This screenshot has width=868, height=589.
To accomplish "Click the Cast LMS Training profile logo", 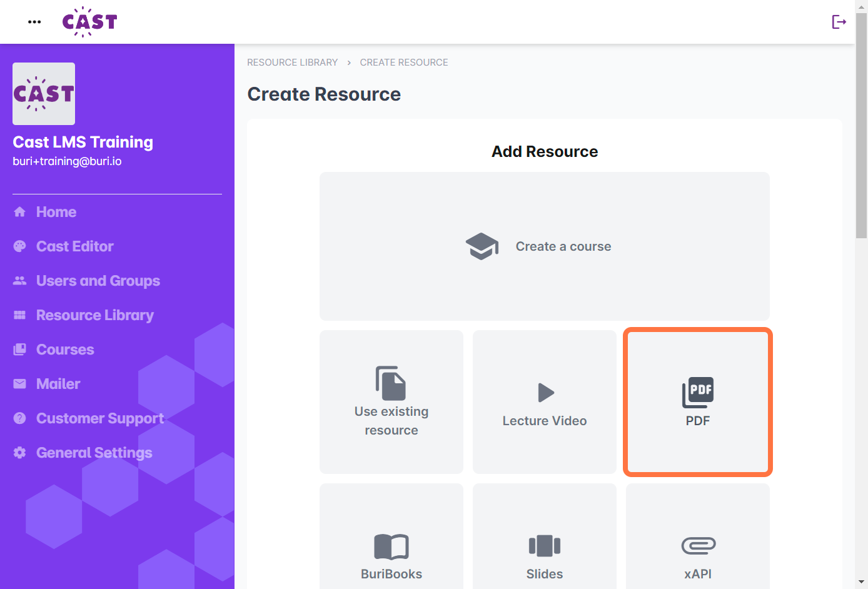I will pos(44,94).
